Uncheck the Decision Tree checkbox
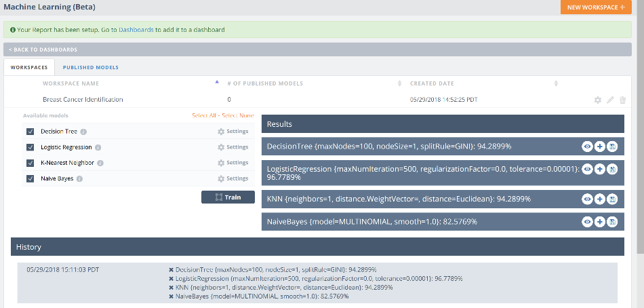The height and width of the screenshot is (308, 644). tap(30, 132)
